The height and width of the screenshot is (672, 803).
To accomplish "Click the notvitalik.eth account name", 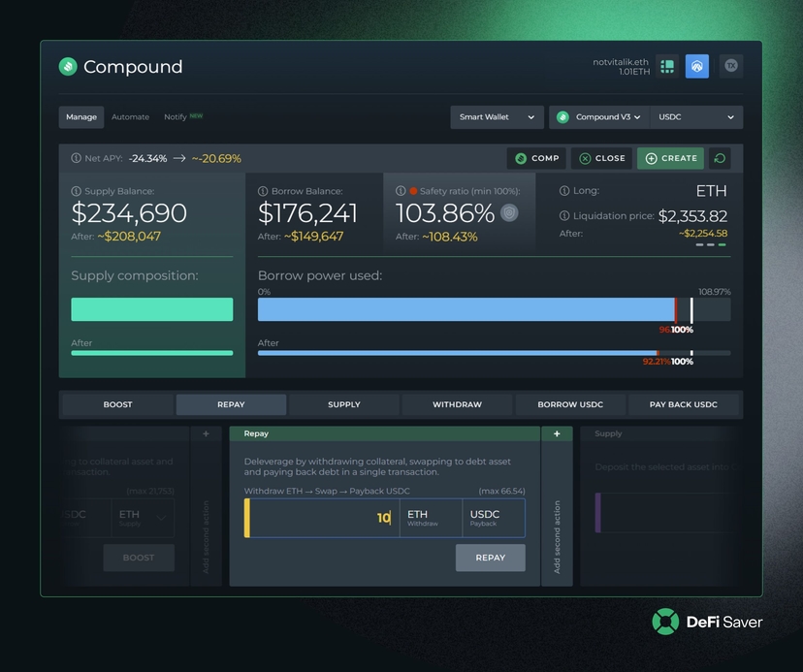I will click(620, 62).
